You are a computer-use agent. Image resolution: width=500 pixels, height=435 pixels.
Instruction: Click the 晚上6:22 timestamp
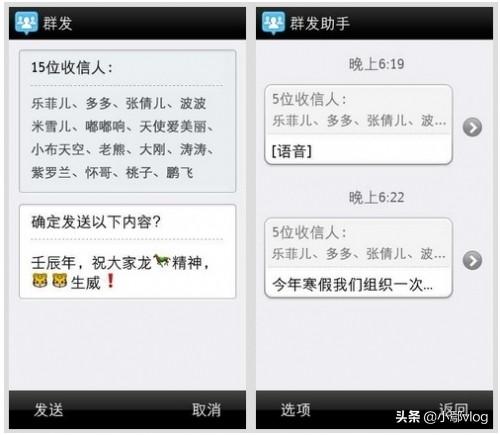click(377, 197)
